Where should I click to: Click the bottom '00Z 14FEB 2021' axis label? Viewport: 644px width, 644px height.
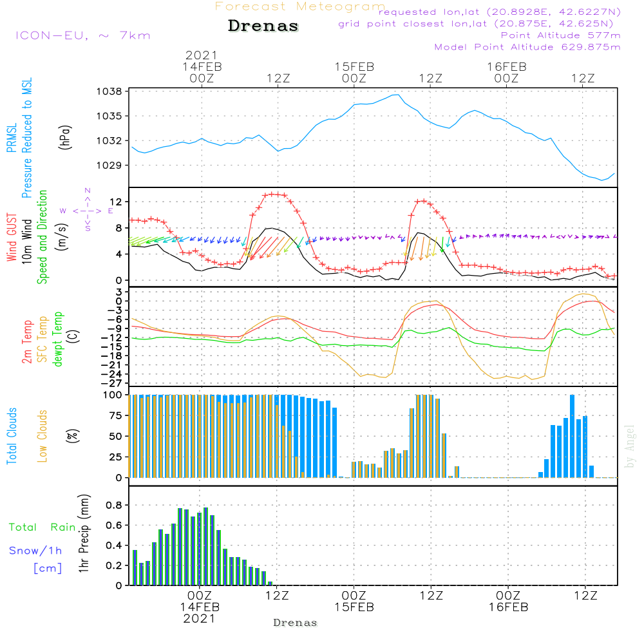[x=200, y=607]
